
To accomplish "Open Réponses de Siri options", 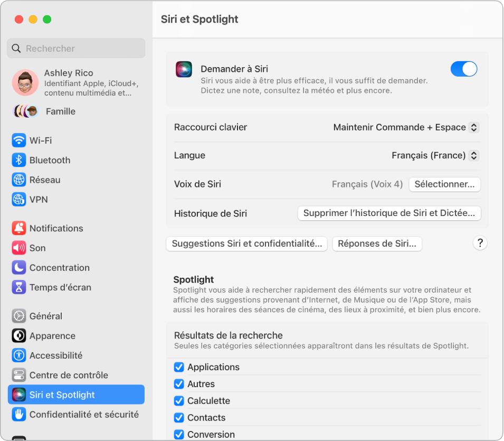I will click(x=377, y=243).
